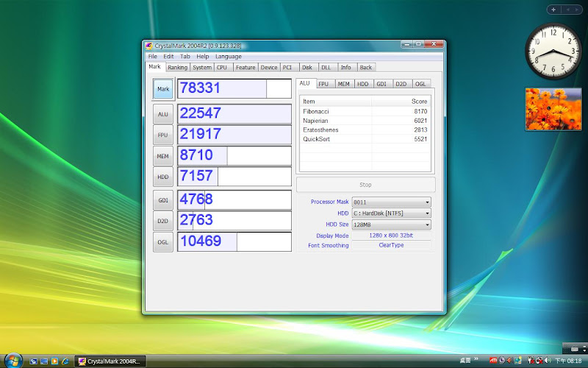Click the HDD benchmark button
The width and height of the screenshot is (588, 368).
click(x=162, y=177)
